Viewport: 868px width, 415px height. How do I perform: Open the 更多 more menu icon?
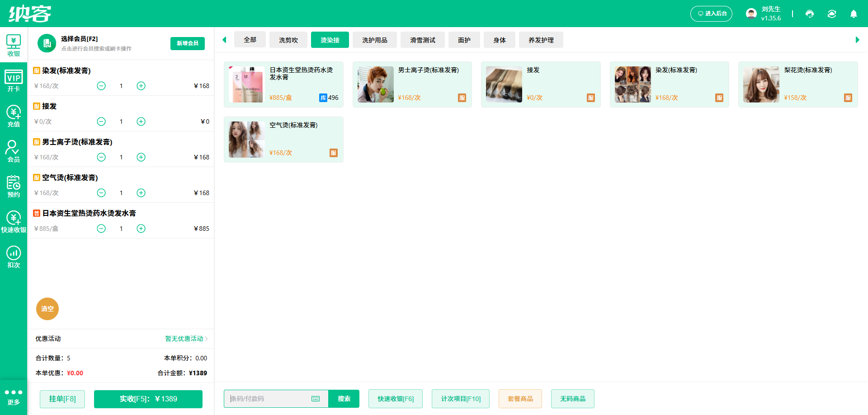14,397
